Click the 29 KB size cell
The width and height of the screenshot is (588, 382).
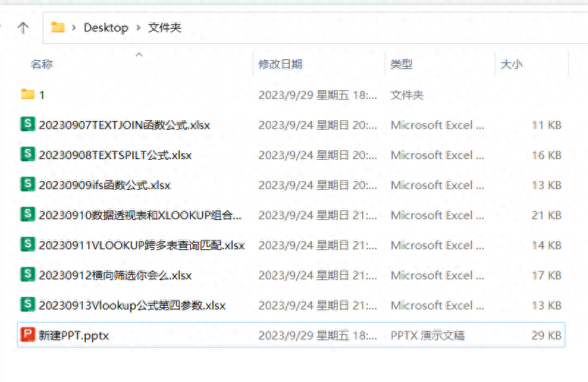click(546, 335)
